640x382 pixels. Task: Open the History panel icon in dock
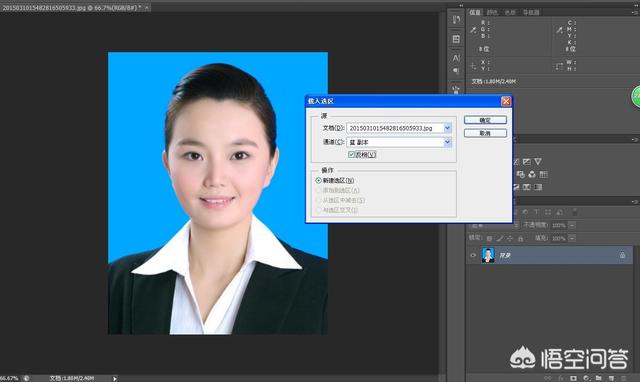coord(456,20)
